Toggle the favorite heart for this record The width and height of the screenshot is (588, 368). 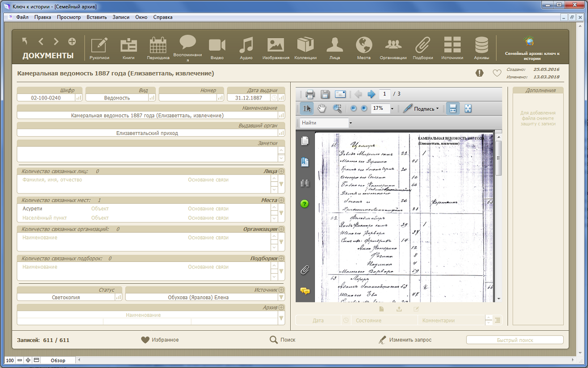[497, 73]
